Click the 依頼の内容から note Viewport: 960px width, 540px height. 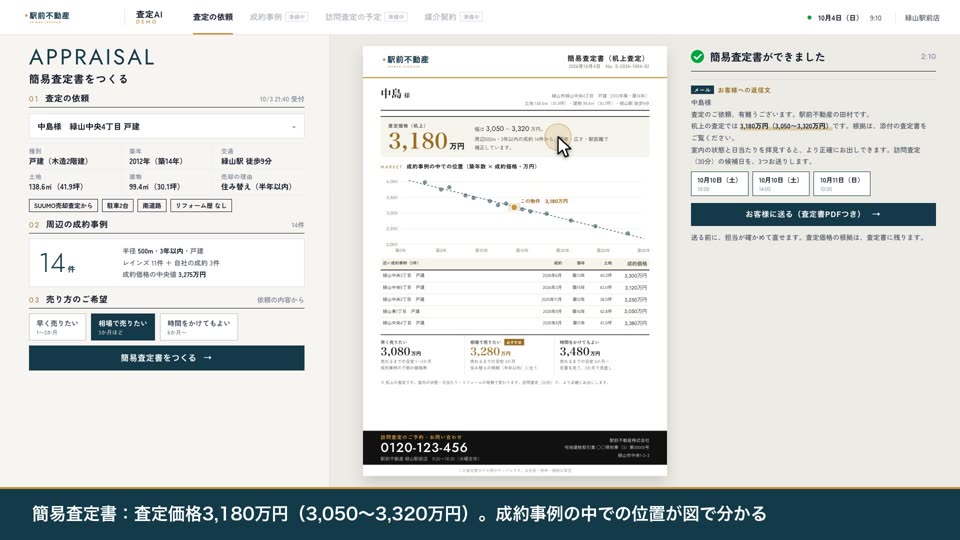coord(280,300)
